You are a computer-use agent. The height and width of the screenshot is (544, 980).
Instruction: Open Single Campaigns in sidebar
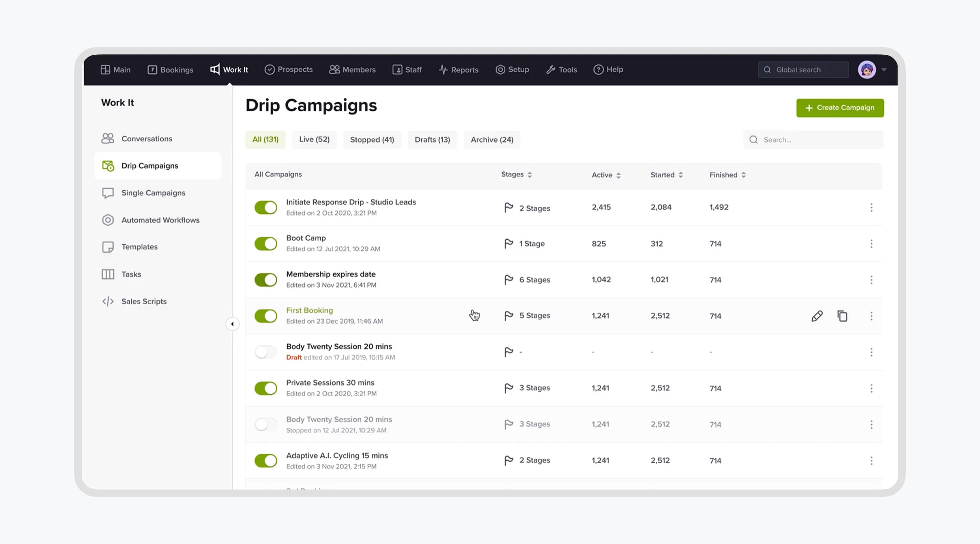tap(158, 193)
